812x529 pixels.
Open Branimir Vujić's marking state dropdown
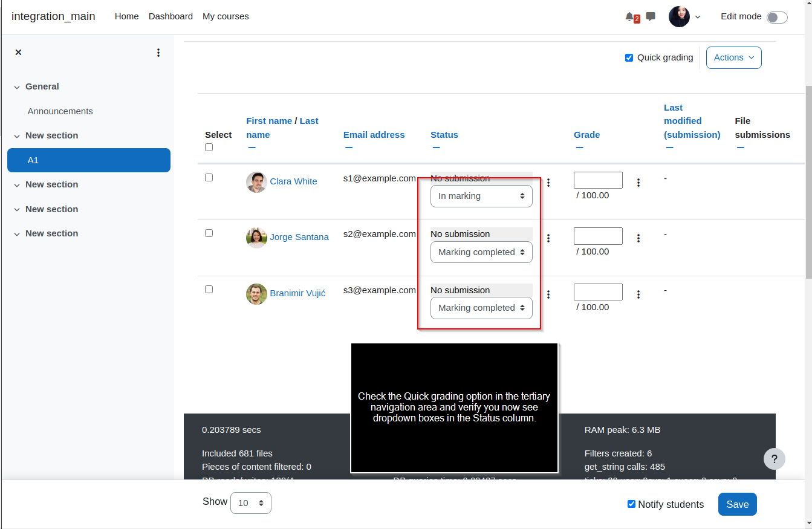[481, 308]
